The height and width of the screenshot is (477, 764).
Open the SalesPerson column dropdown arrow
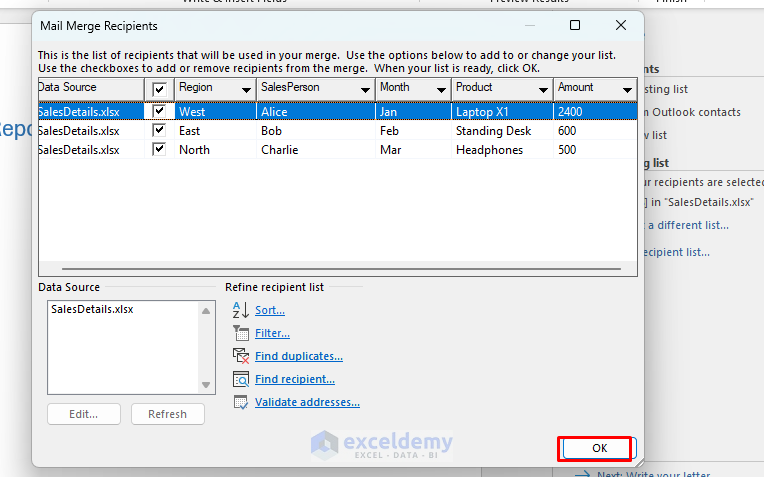click(x=365, y=90)
